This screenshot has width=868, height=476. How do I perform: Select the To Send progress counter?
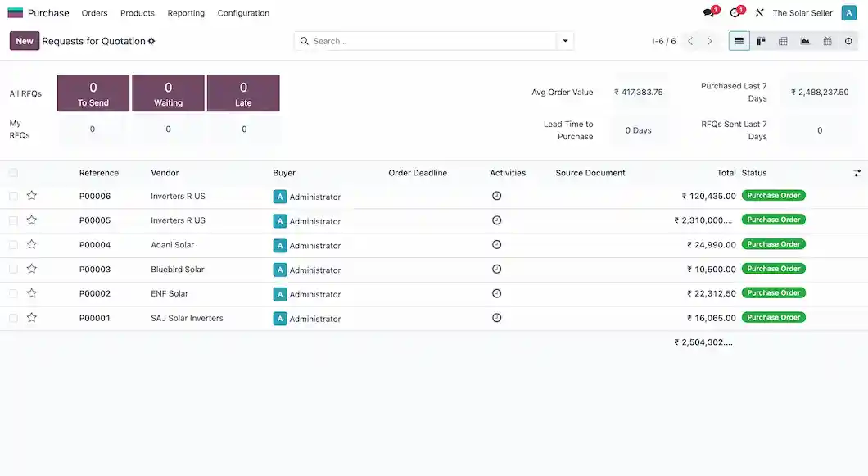click(x=92, y=93)
